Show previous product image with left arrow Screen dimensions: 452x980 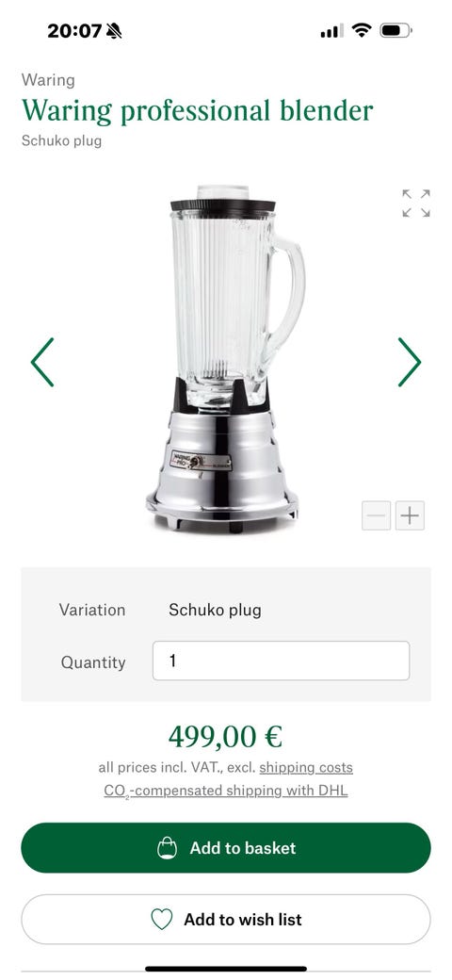42,362
